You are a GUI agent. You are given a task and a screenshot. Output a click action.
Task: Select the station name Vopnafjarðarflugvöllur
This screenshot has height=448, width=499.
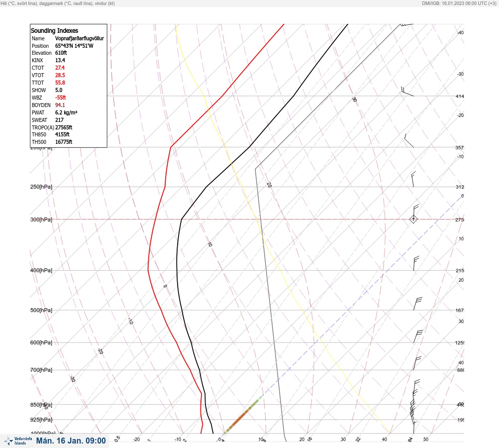(80, 38)
